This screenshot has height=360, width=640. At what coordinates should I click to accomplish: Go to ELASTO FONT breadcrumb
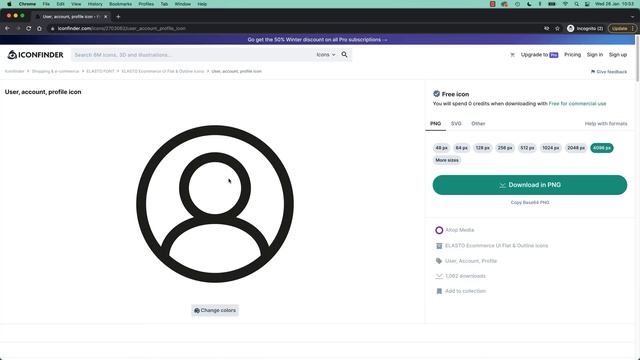[100, 71]
